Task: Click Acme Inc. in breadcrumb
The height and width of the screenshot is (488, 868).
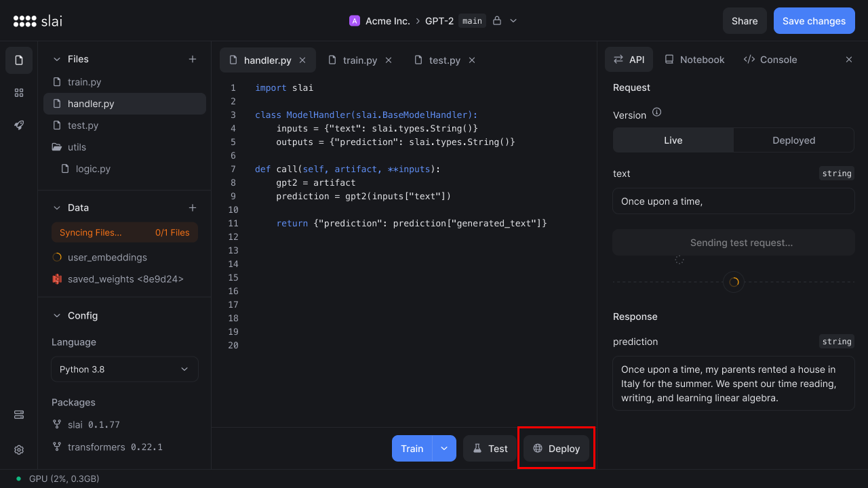Action: pyautogui.click(x=388, y=21)
